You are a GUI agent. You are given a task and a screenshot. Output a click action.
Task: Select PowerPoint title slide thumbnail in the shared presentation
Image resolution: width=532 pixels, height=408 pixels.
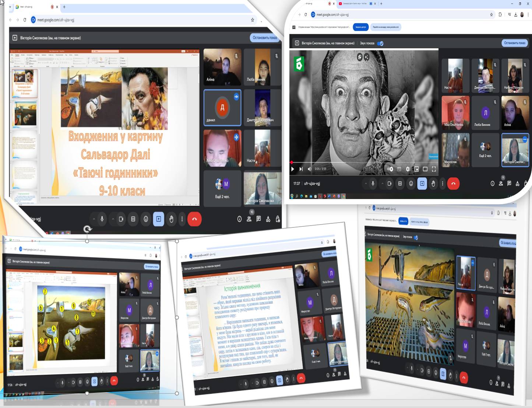pyautogui.click(x=25, y=83)
